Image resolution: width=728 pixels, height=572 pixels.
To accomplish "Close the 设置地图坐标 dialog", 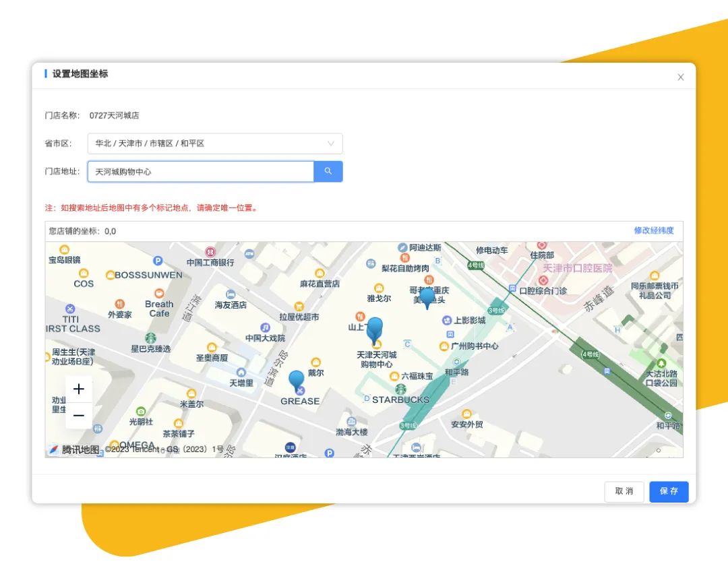I will [x=680, y=77].
